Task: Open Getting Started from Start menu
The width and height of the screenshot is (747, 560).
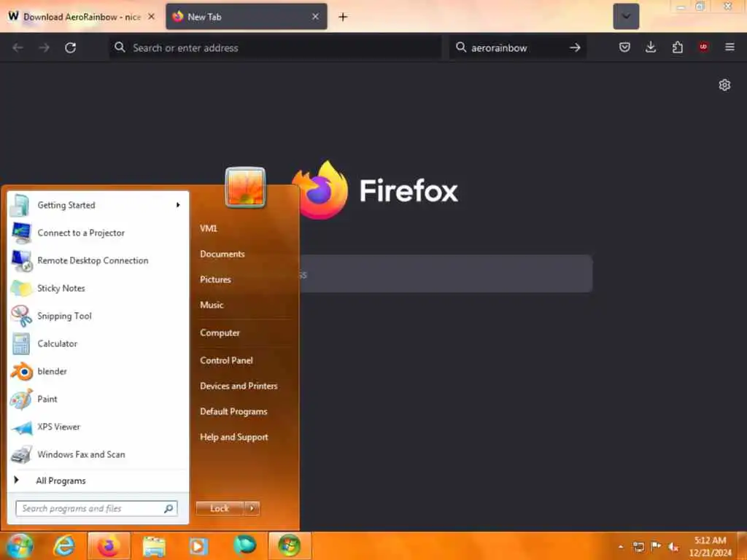Action: [x=98, y=205]
